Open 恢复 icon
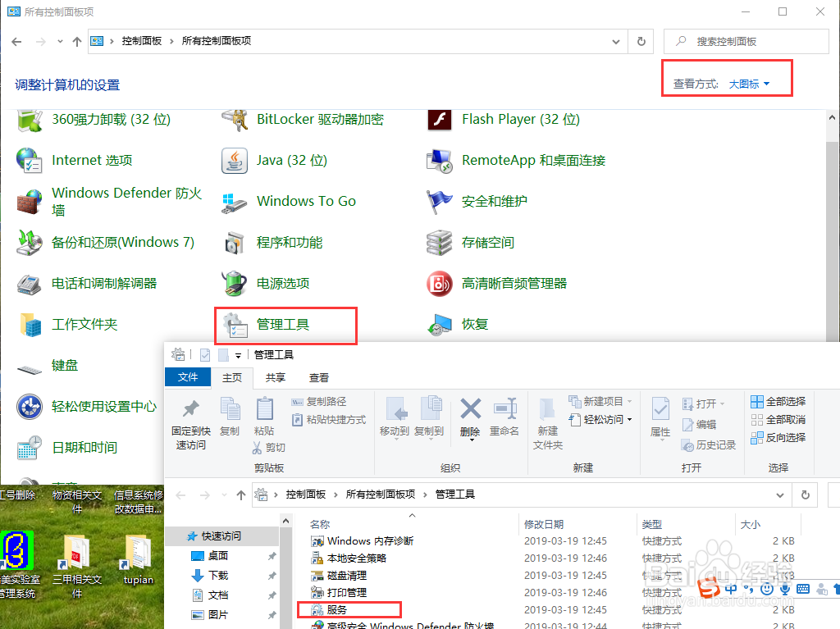 (440, 325)
